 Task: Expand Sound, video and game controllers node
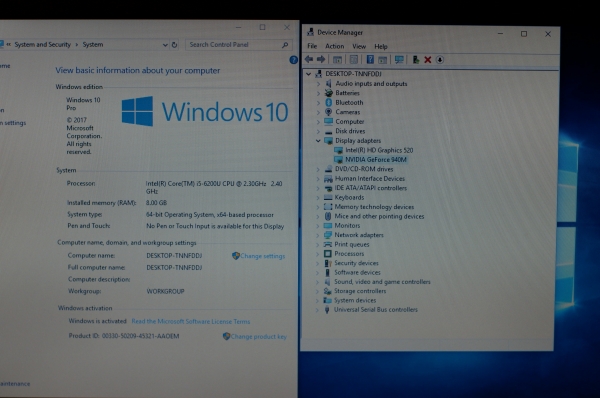point(317,282)
